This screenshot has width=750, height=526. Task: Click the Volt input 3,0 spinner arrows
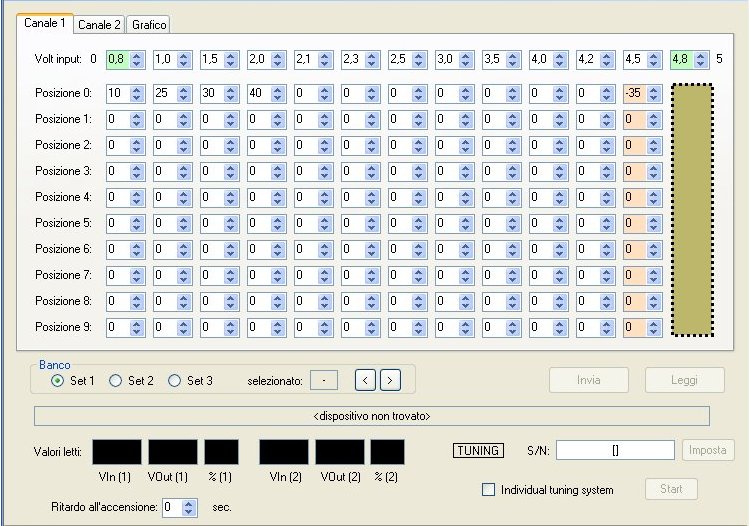coord(465,59)
